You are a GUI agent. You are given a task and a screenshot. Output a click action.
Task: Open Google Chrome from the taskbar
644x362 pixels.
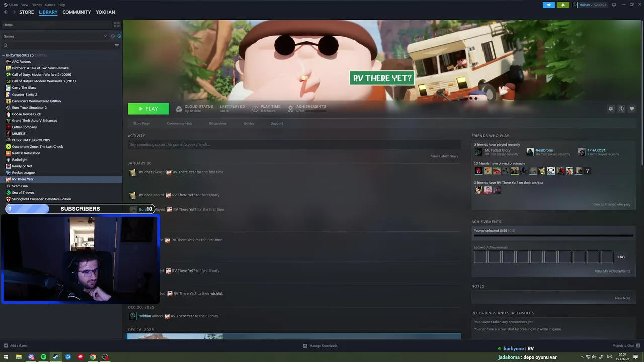(x=93, y=357)
